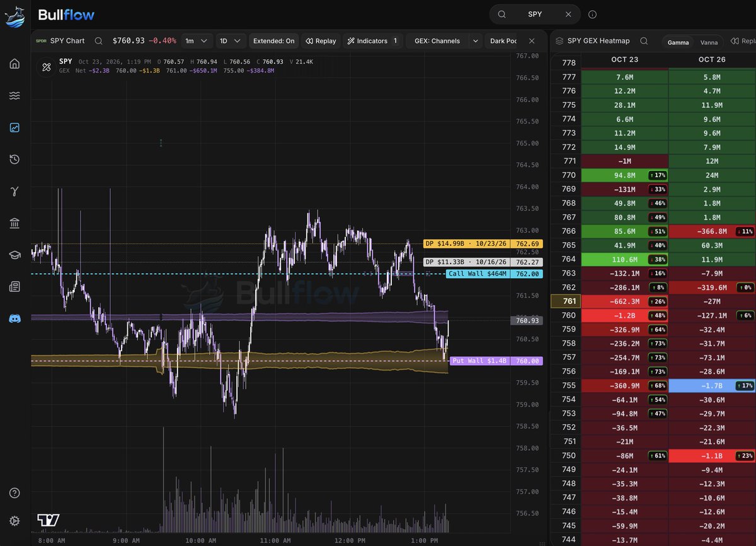This screenshot has height=546, width=756.
Task: Click the 744 strike label
Action: click(x=568, y=539)
